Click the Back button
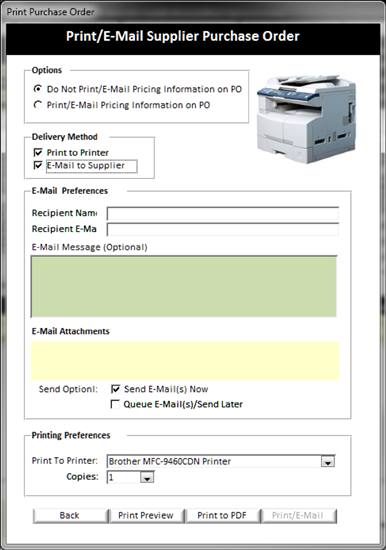Viewport: 386px width, 550px height. click(70, 516)
